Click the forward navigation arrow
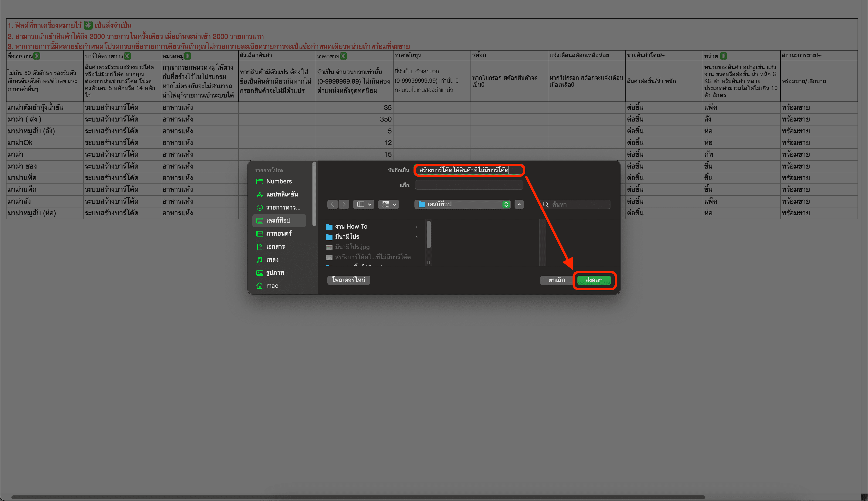Screen dimensions: 868x501 tap(344, 204)
